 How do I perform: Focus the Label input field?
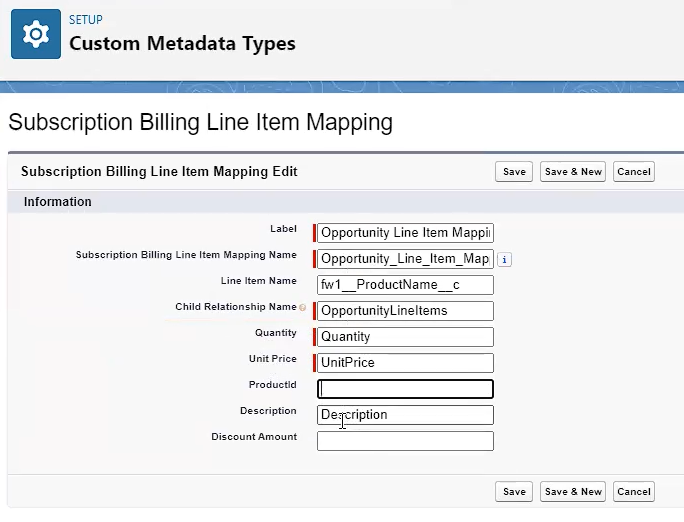pyautogui.click(x=405, y=232)
